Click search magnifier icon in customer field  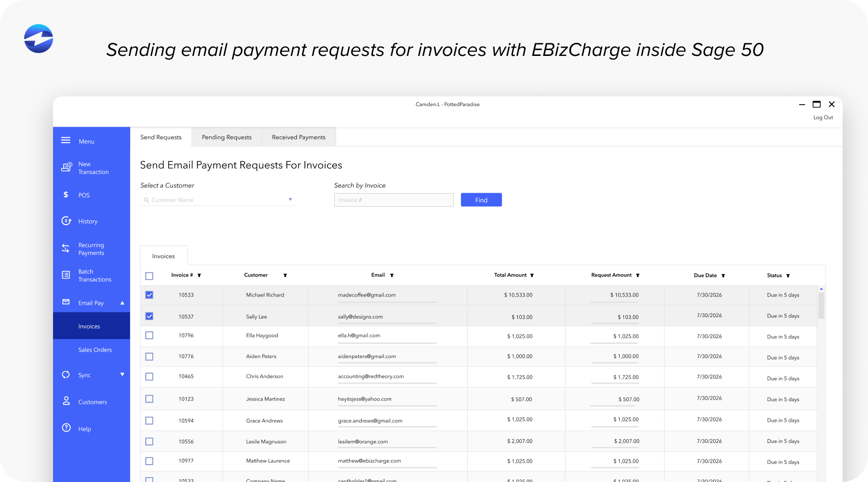[146, 200]
